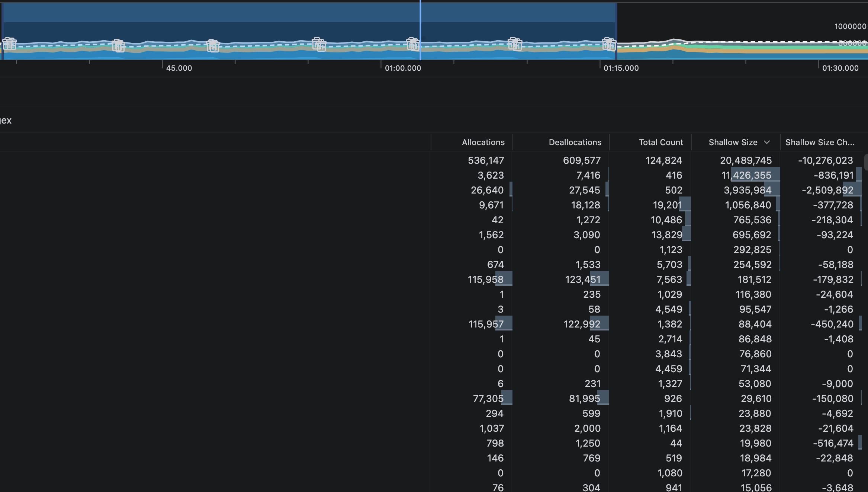
Task: Select the row with total count 19,201
Action: click(x=667, y=205)
